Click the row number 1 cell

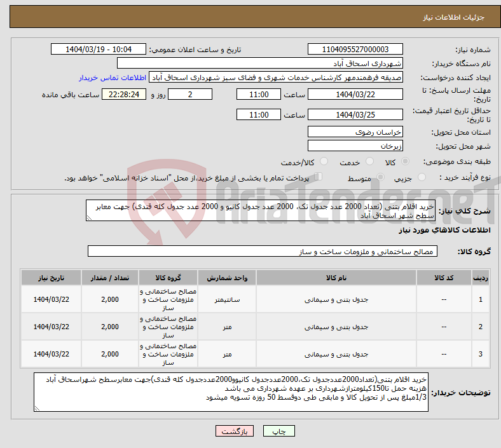click(x=481, y=299)
